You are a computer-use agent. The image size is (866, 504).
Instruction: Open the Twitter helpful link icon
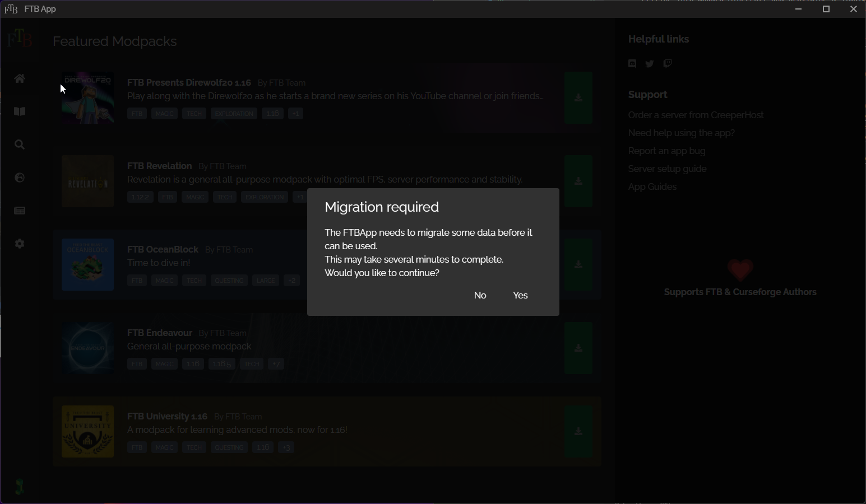pyautogui.click(x=650, y=64)
